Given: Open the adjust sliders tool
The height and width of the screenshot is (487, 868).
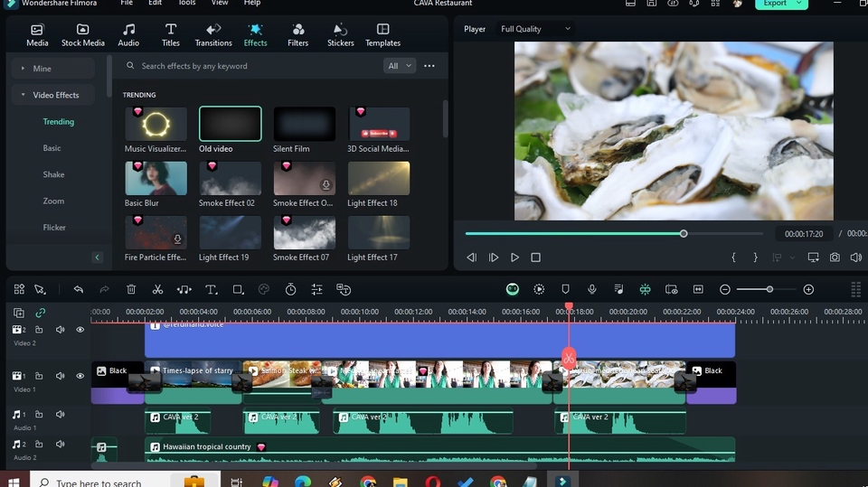Looking at the screenshot, I should pyautogui.click(x=316, y=289).
